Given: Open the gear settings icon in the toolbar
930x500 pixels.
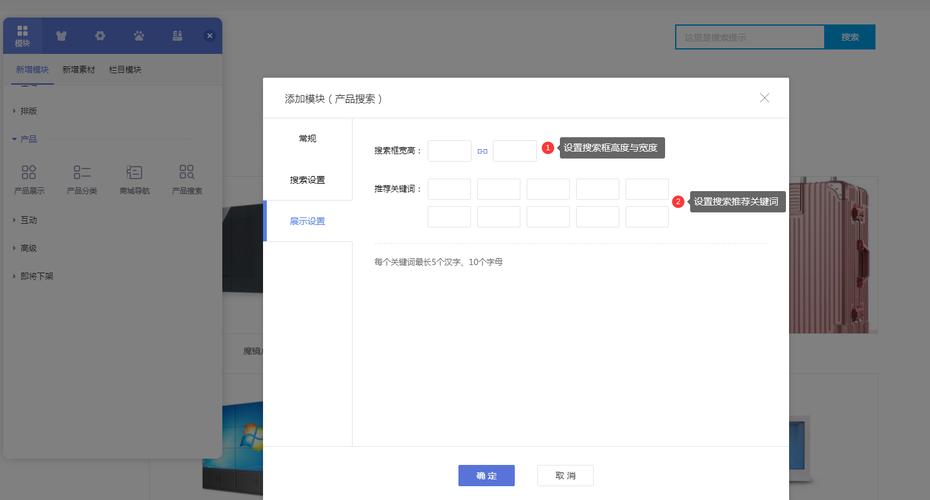Looking at the screenshot, I should point(100,36).
